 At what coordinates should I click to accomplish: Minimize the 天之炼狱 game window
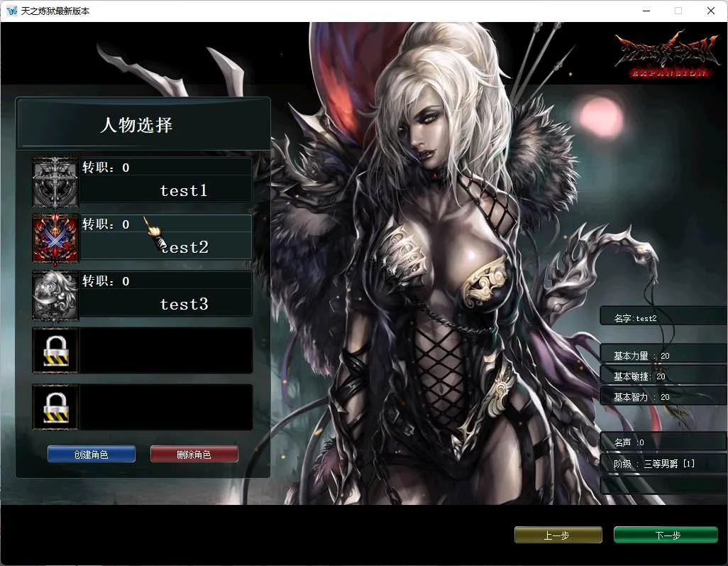coord(646,11)
